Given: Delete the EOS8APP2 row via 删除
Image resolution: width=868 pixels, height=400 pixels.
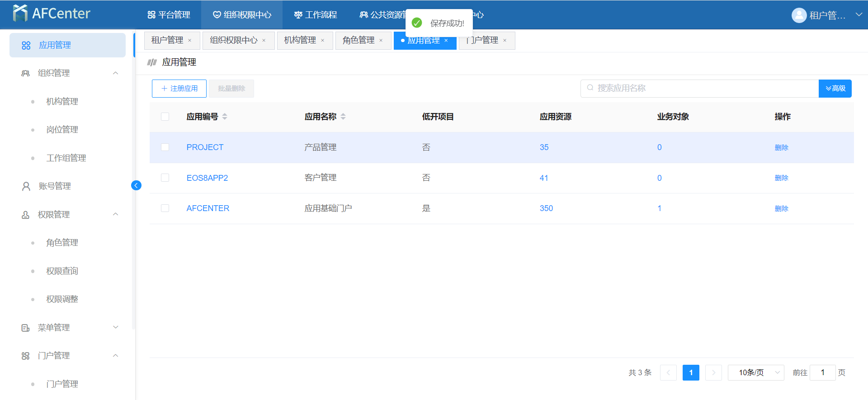Looking at the screenshot, I should tap(781, 178).
